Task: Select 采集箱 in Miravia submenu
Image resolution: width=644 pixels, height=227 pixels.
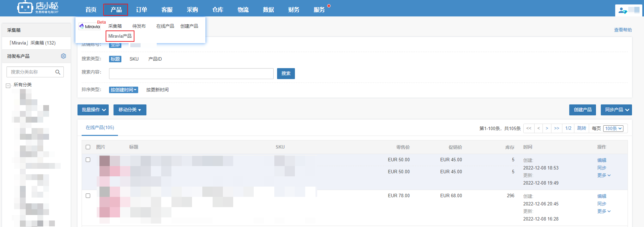Action: tap(115, 26)
